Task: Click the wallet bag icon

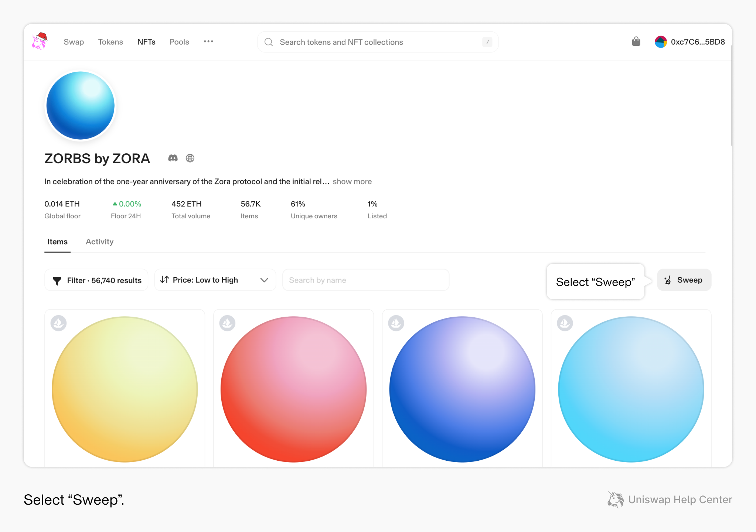Action: (x=637, y=41)
